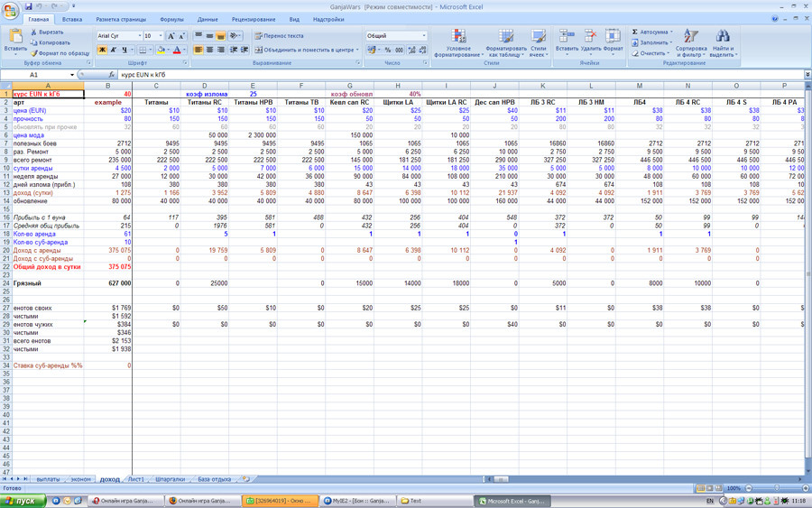Screen dimensions: 812x508
Task: Click the Cell Styles (Стили ячеек) icon
Action: pos(538,36)
